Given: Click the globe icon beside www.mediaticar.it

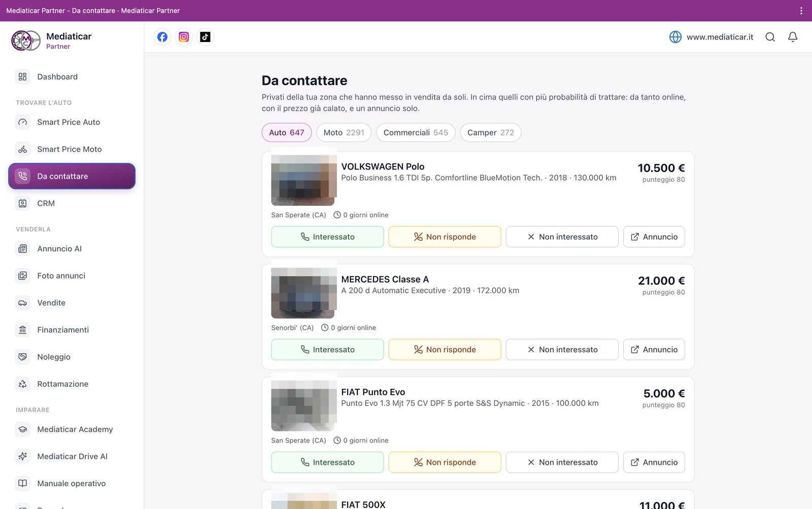Looking at the screenshot, I should pyautogui.click(x=675, y=37).
